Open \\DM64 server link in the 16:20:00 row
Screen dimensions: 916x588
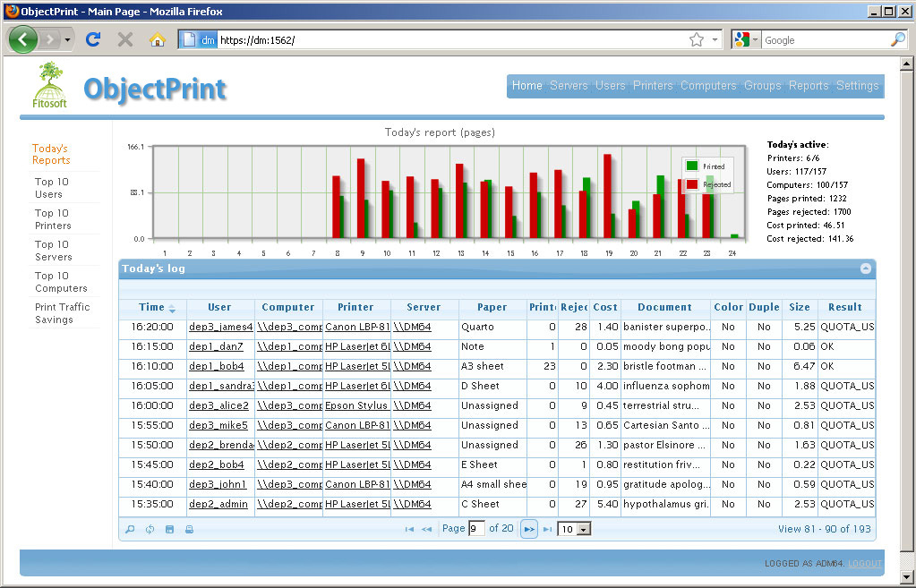(x=412, y=327)
